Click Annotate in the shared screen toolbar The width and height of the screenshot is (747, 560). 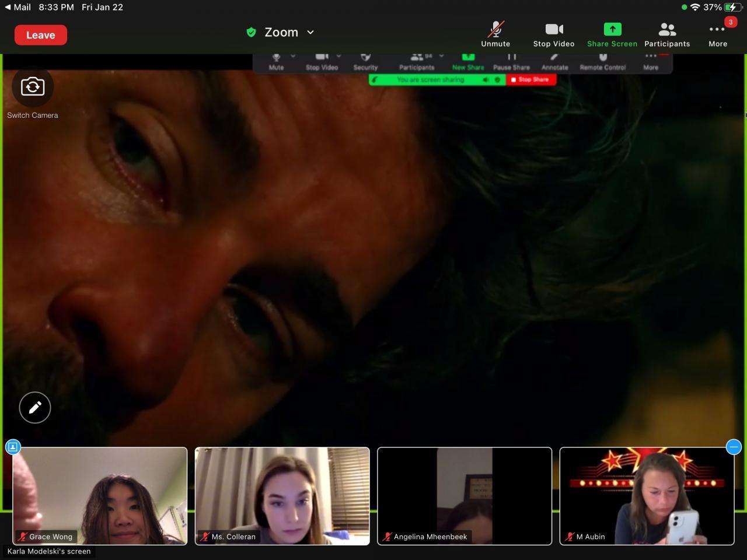(x=554, y=62)
